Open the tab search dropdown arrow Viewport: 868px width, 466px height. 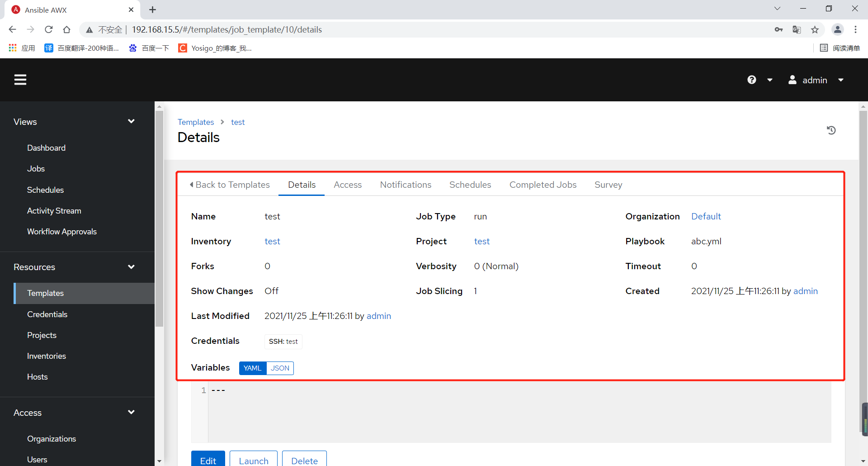(777, 8)
